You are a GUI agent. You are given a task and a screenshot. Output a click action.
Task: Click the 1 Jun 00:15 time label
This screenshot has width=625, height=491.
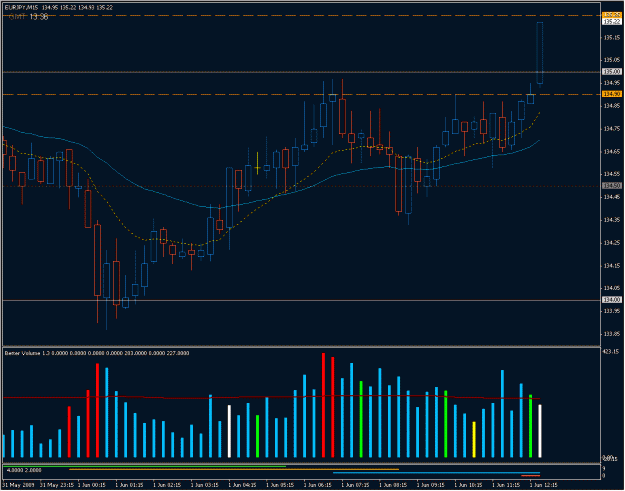point(91,485)
